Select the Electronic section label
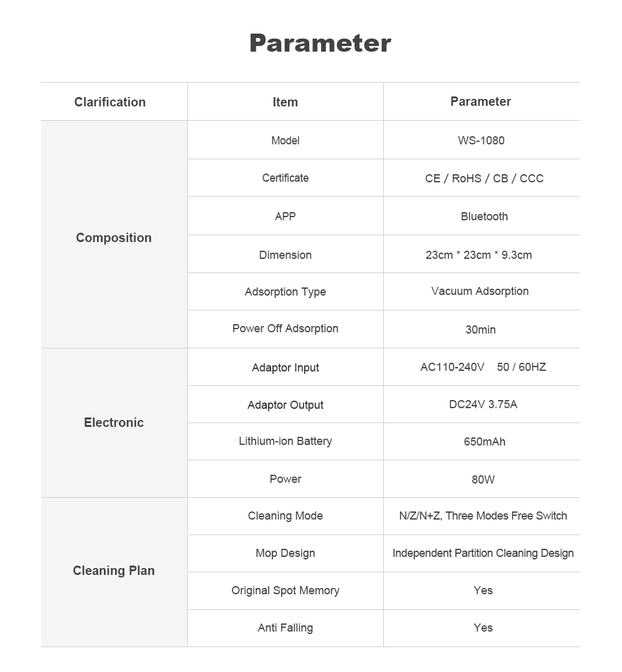This screenshot has width=622, height=672. (114, 422)
